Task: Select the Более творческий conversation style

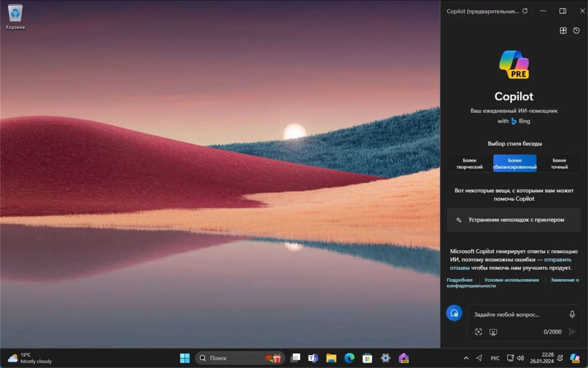Action: (x=469, y=164)
